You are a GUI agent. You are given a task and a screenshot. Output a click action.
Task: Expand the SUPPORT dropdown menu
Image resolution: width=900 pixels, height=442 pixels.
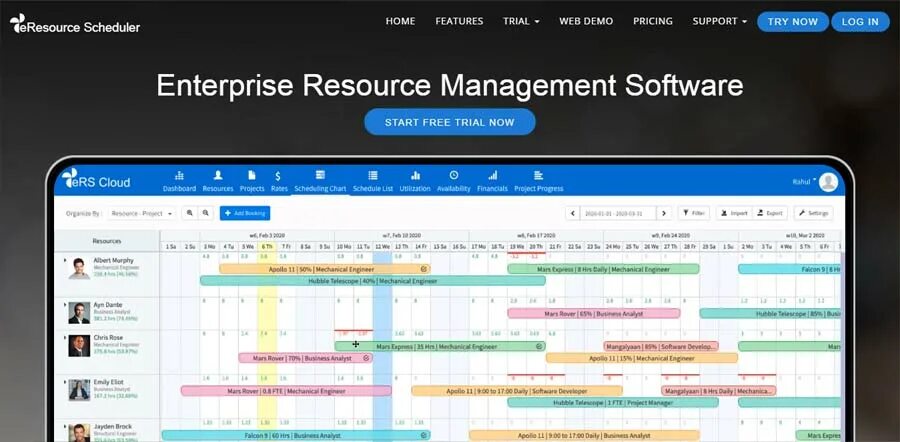720,21
